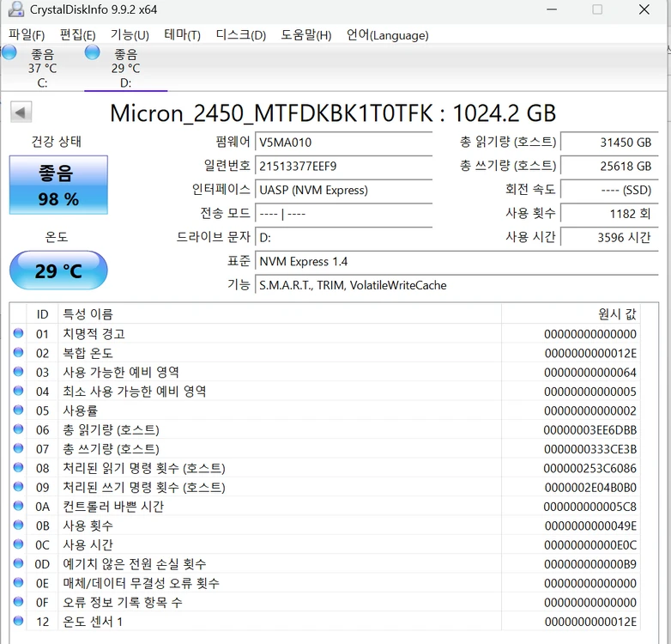This screenshot has width=671, height=644.
Task: Switch to the C: drive tab at 37 °C
Action: [42, 68]
